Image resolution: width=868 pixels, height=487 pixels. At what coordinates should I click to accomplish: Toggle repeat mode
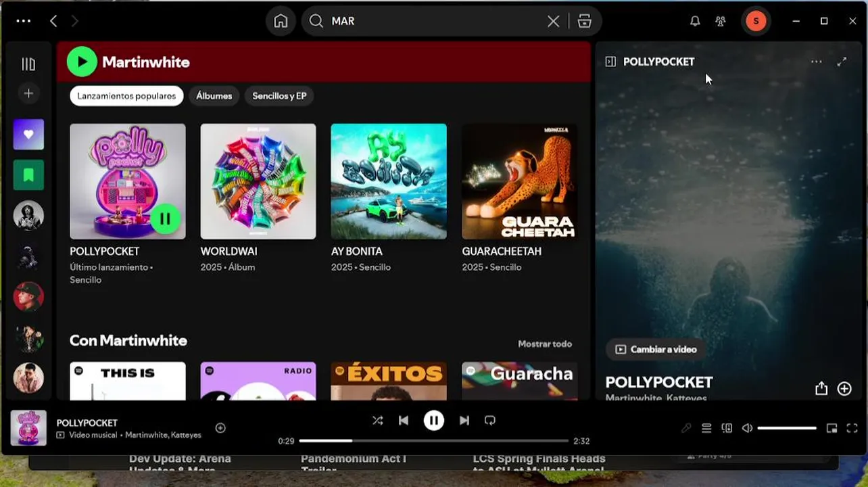click(490, 421)
